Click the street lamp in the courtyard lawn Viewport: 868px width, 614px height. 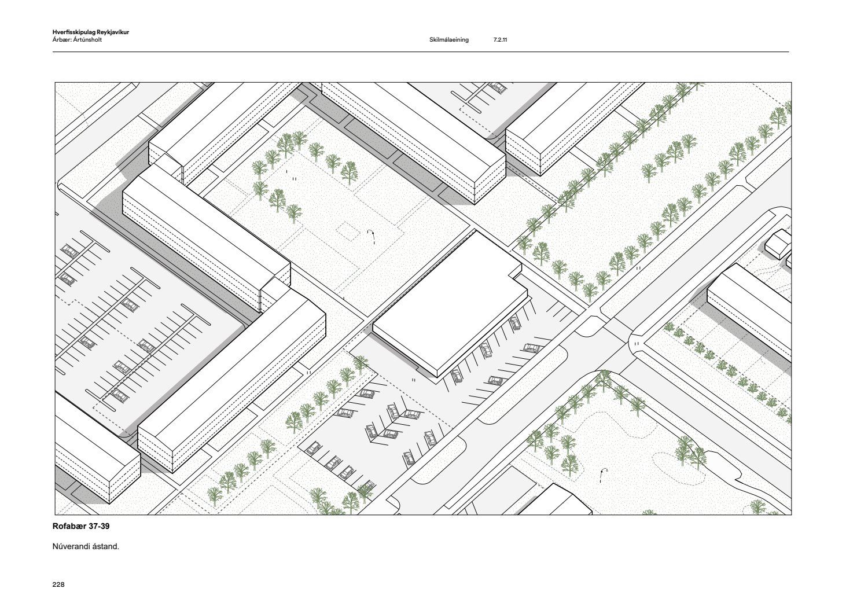tap(372, 236)
